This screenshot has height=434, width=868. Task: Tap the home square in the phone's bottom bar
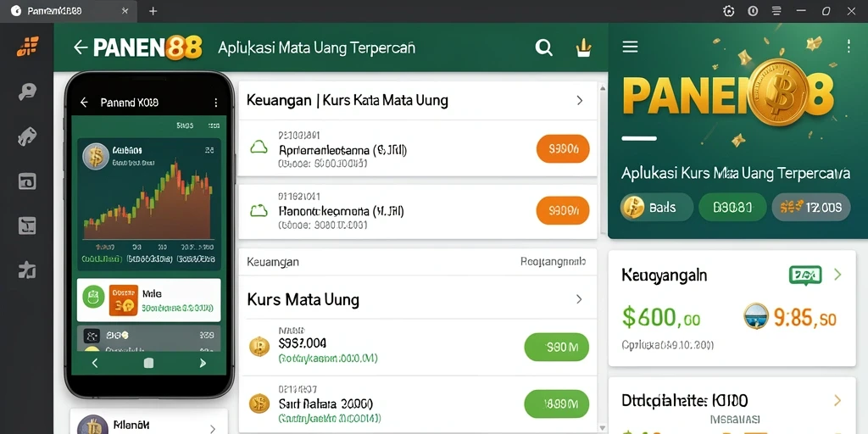(x=148, y=363)
